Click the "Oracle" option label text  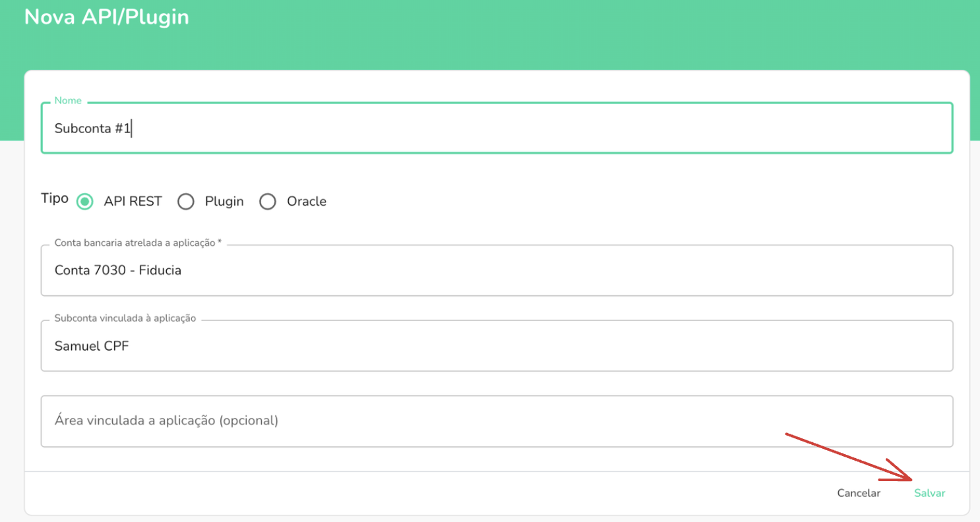(306, 202)
